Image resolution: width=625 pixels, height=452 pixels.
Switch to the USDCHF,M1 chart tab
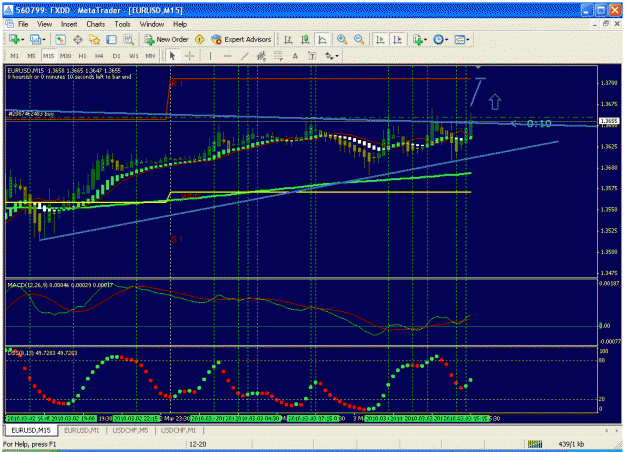pyautogui.click(x=179, y=430)
